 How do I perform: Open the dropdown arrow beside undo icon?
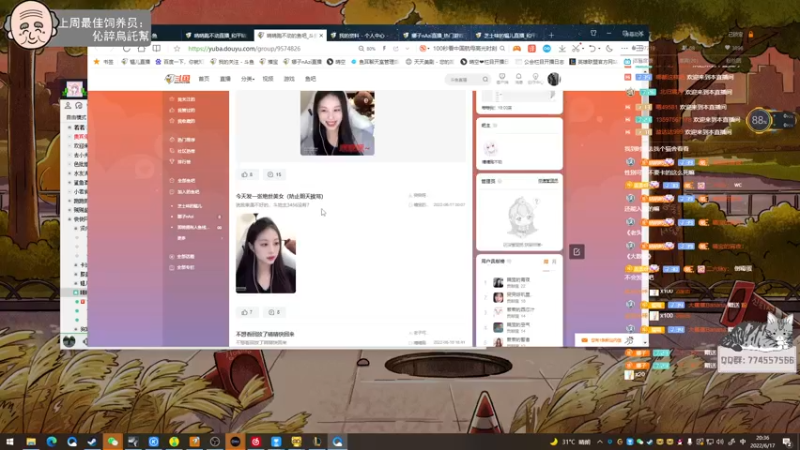pos(599,48)
